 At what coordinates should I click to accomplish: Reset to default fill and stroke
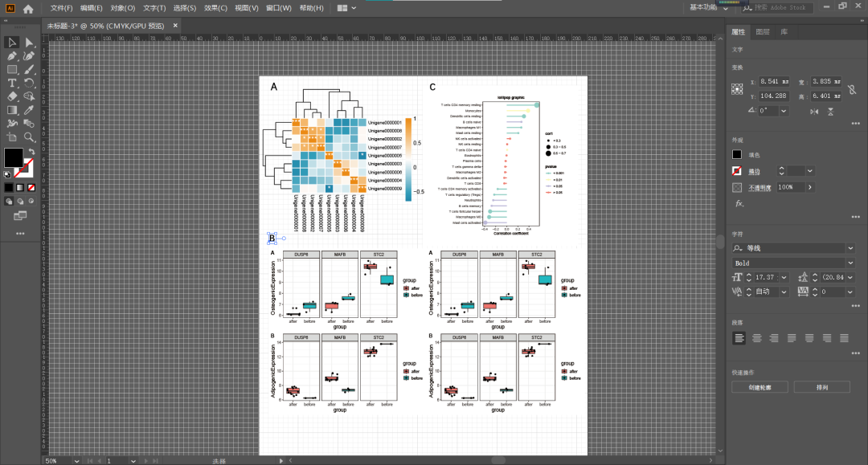tap(7, 175)
